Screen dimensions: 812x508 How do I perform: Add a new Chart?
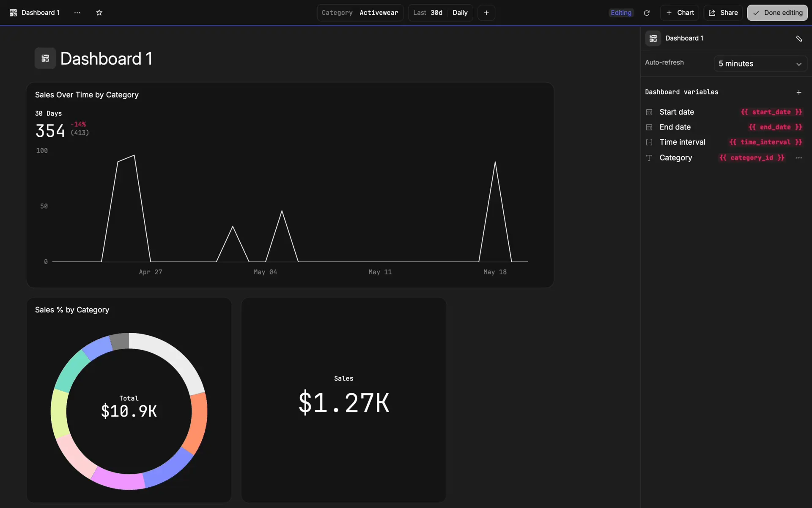tap(680, 13)
